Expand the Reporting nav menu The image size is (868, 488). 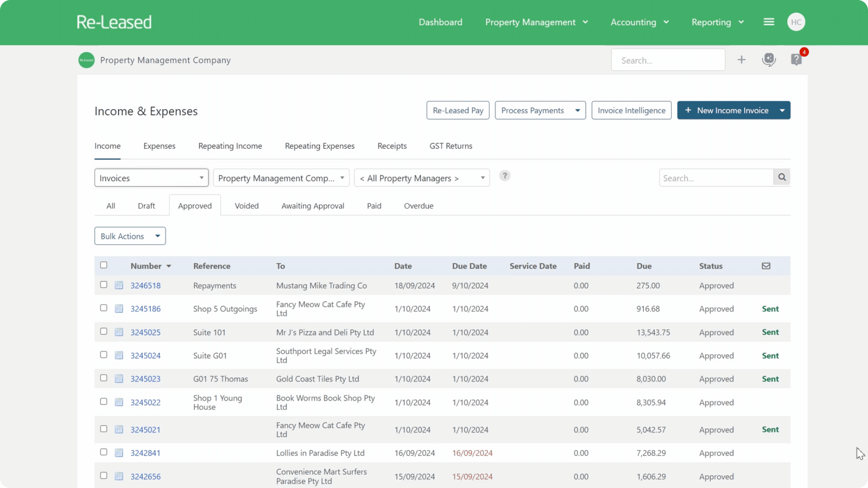point(717,22)
